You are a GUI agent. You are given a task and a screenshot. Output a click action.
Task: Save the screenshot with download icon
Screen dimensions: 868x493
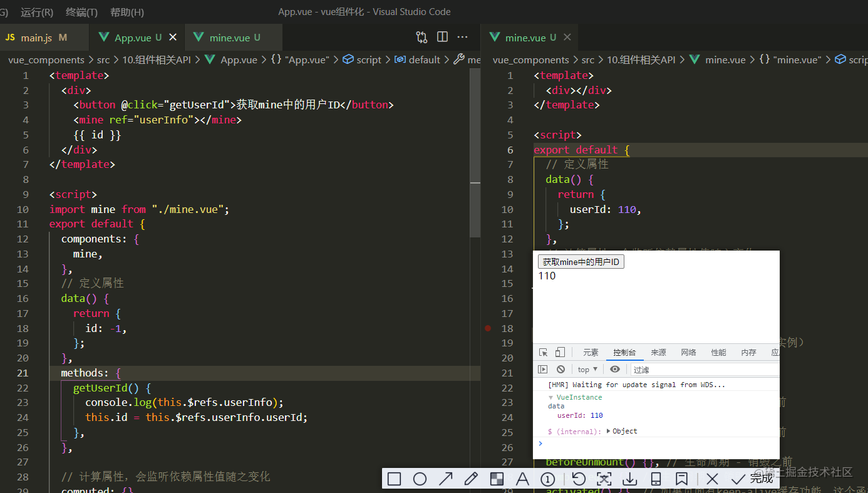(630, 479)
